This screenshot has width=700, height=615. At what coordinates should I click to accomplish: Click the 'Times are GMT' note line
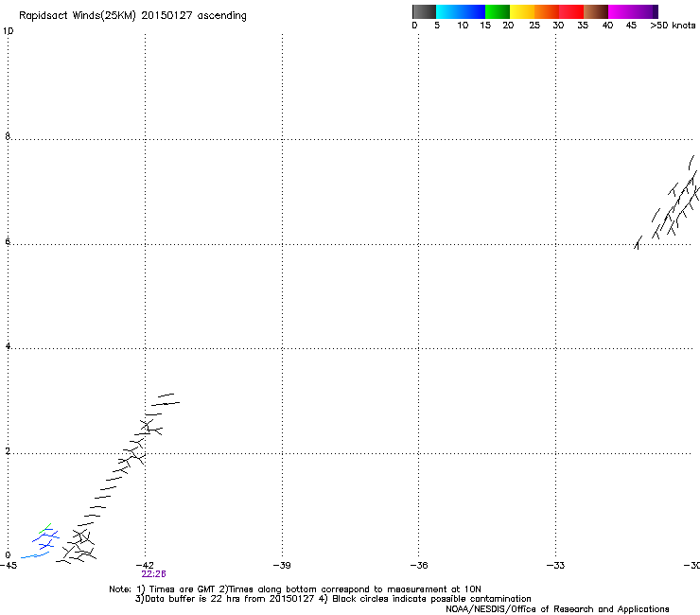coord(295,589)
